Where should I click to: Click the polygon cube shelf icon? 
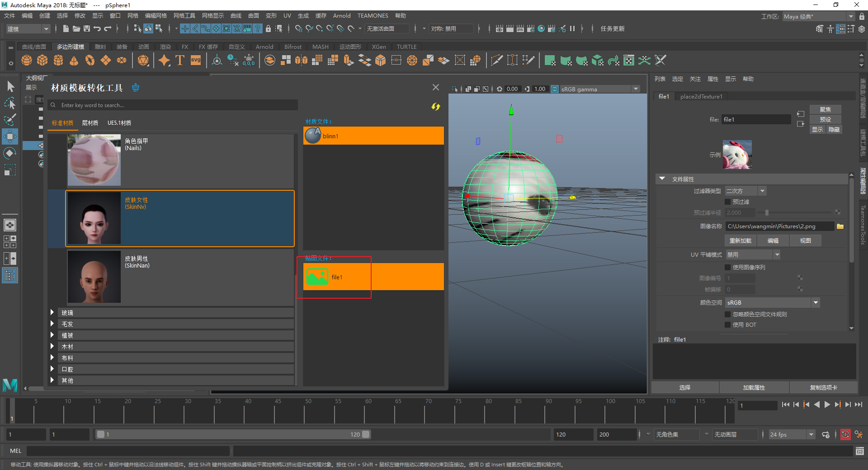(42, 60)
